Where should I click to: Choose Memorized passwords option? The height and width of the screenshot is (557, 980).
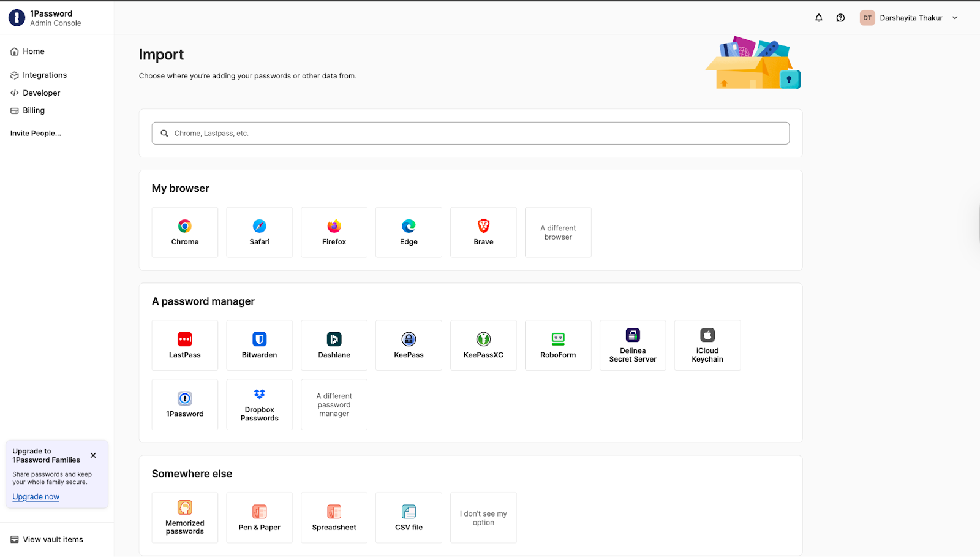pyautogui.click(x=185, y=518)
